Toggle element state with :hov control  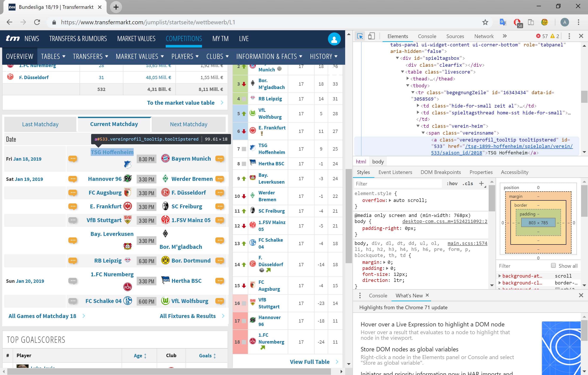pos(452,183)
